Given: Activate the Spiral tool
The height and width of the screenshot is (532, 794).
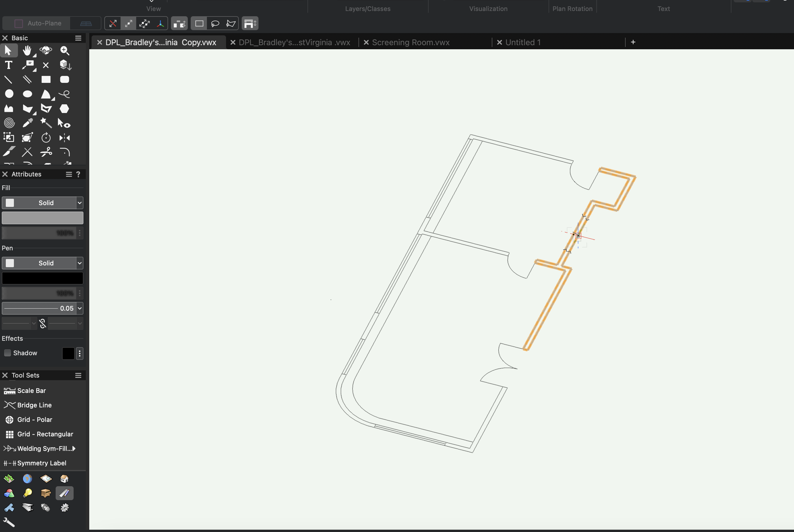Looking at the screenshot, I should 9,123.
